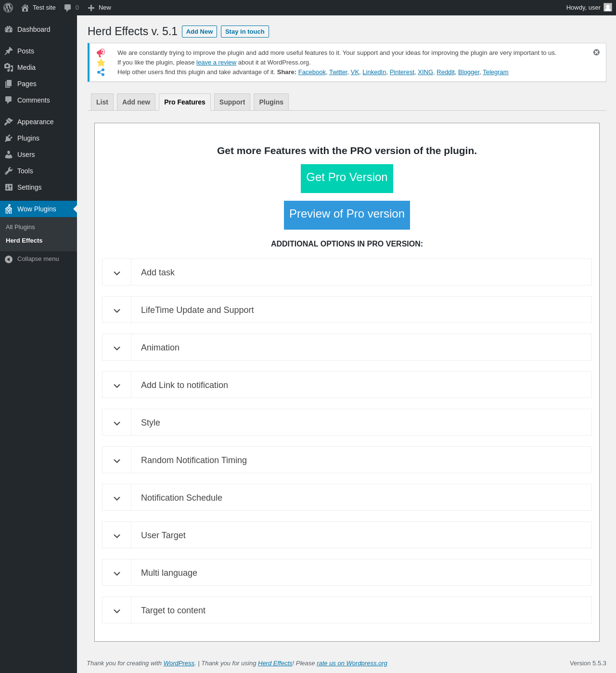Click the blue share icon
Screen dimensions: 616x673
(x=101, y=72)
